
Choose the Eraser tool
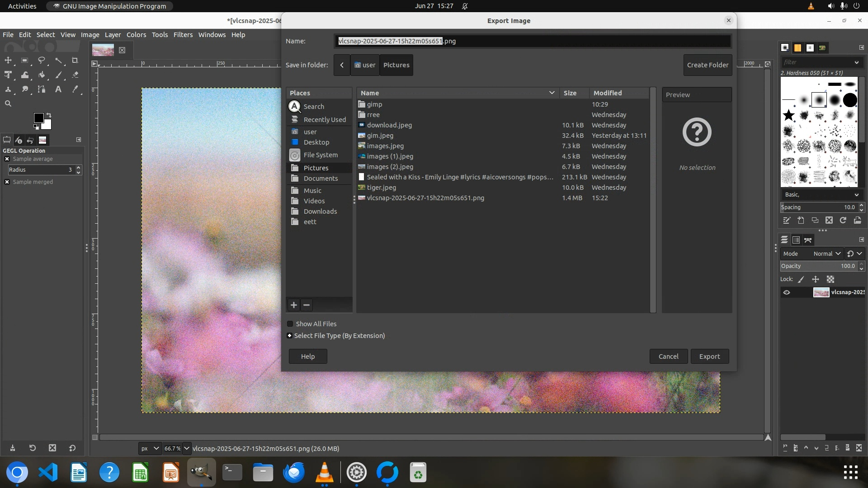pos(75,75)
